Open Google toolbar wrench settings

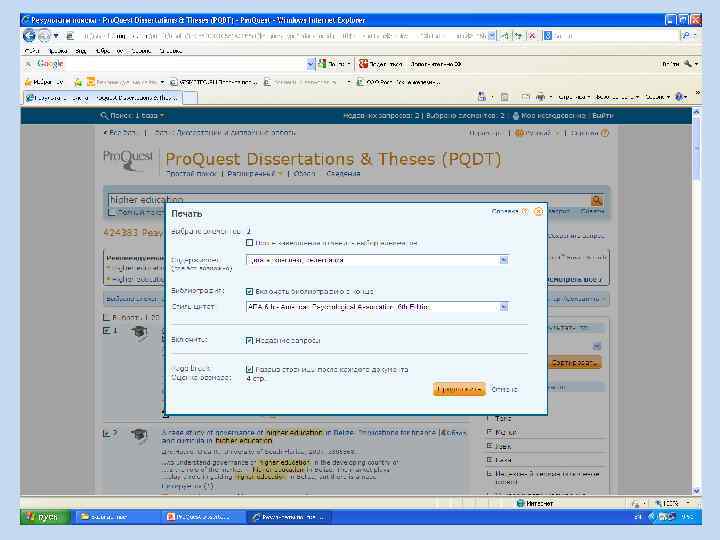point(687,64)
